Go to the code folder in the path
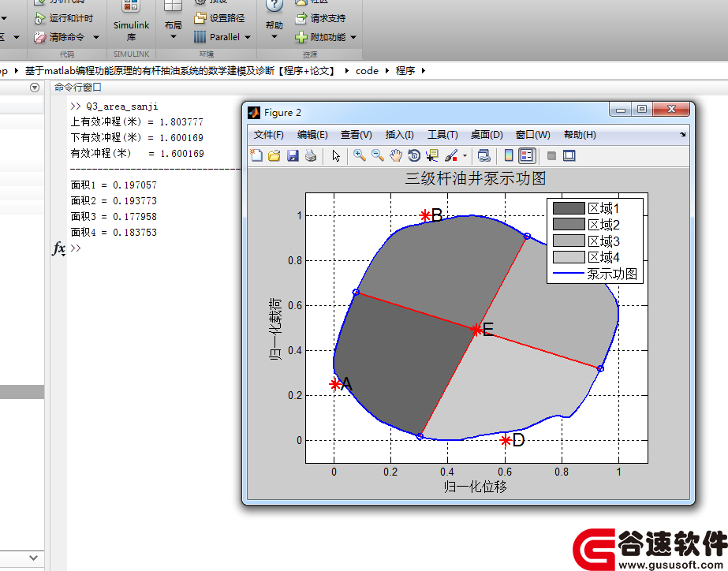Viewport: 728px width, 571px height. [367, 70]
